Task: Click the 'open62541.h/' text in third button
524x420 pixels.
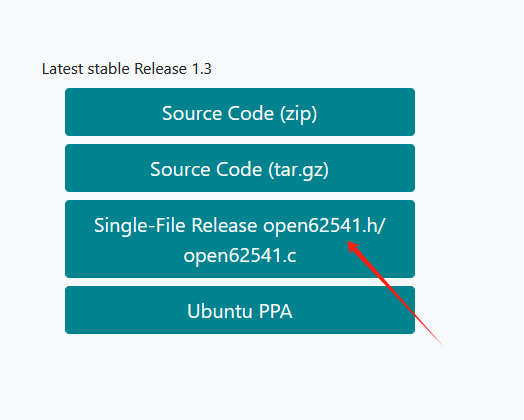Action: coord(324,226)
